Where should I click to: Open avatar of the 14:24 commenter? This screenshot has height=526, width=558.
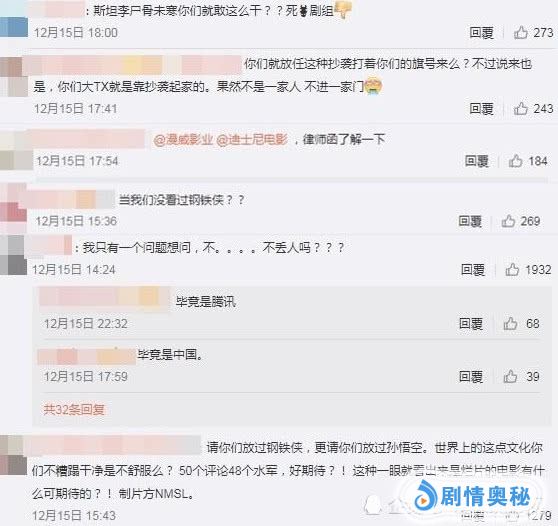(x=13, y=255)
